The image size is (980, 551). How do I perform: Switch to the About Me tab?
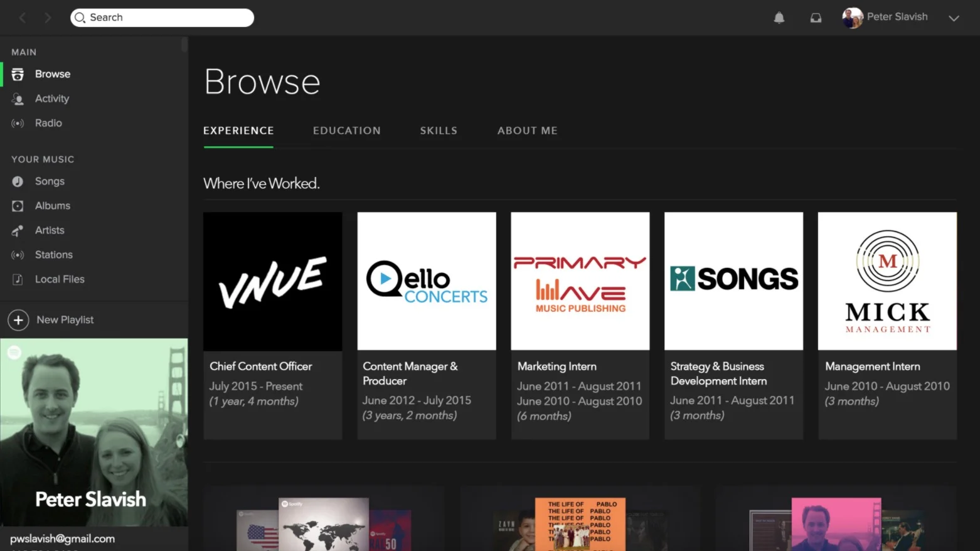pyautogui.click(x=528, y=131)
